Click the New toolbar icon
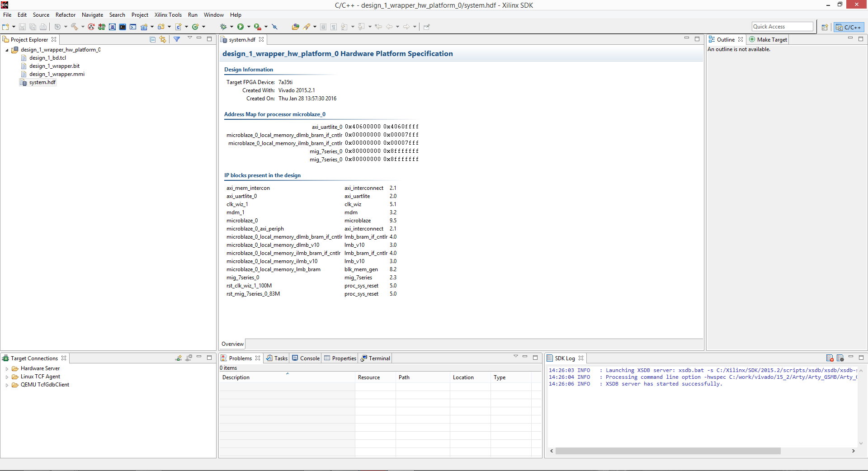 point(6,27)
